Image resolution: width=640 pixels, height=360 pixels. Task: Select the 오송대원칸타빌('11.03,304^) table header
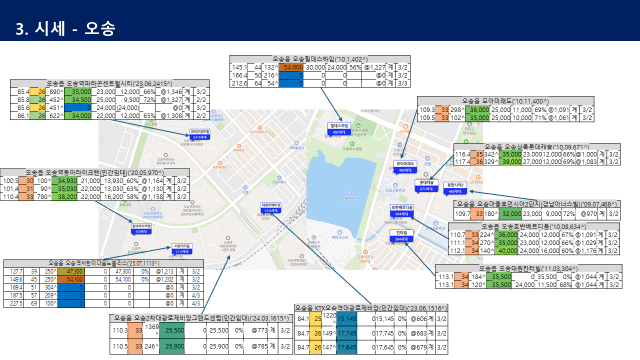pos(529,268)
